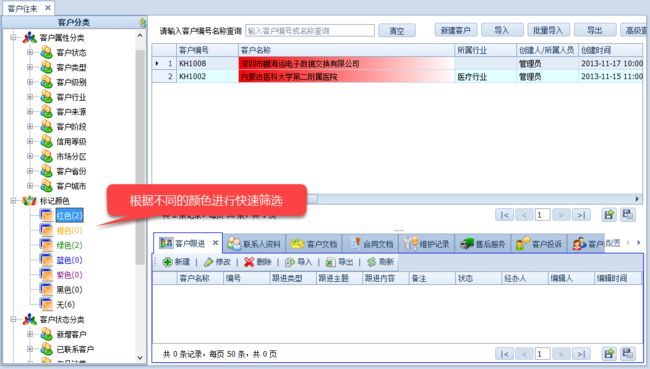Switch to the 客户文档 tab
650x369 pixels.
click(x=314, y=244)
